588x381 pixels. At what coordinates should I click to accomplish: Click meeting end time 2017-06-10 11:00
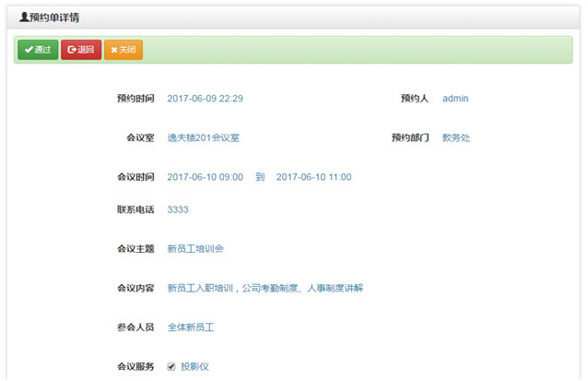(x=313, y=177)
